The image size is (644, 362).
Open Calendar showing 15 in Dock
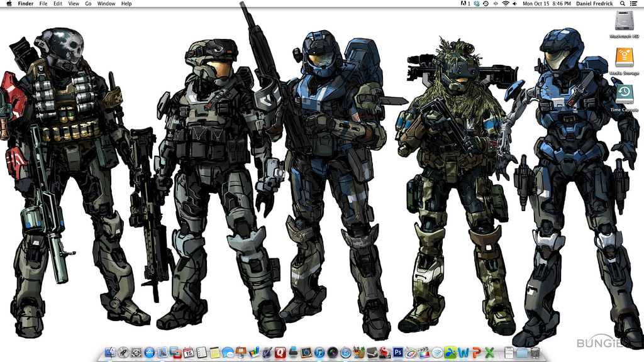coord(189,352)
